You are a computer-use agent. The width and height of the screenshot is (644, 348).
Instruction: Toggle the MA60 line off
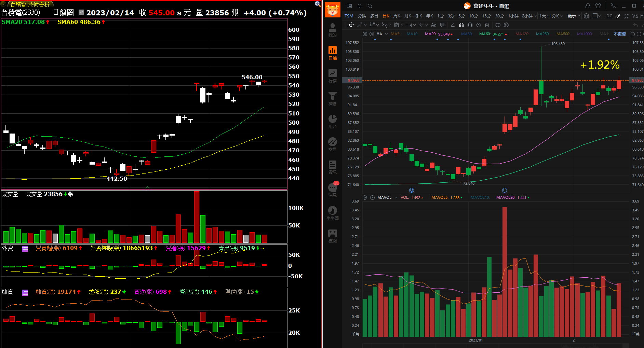[x=493, y=34]
